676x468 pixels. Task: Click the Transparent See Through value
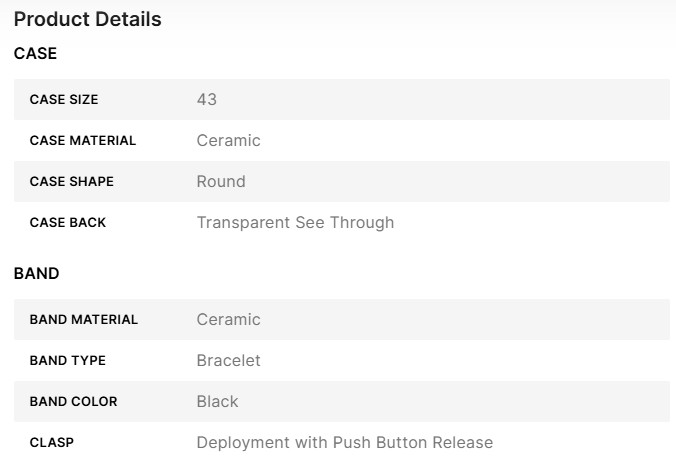pos(295,223)
